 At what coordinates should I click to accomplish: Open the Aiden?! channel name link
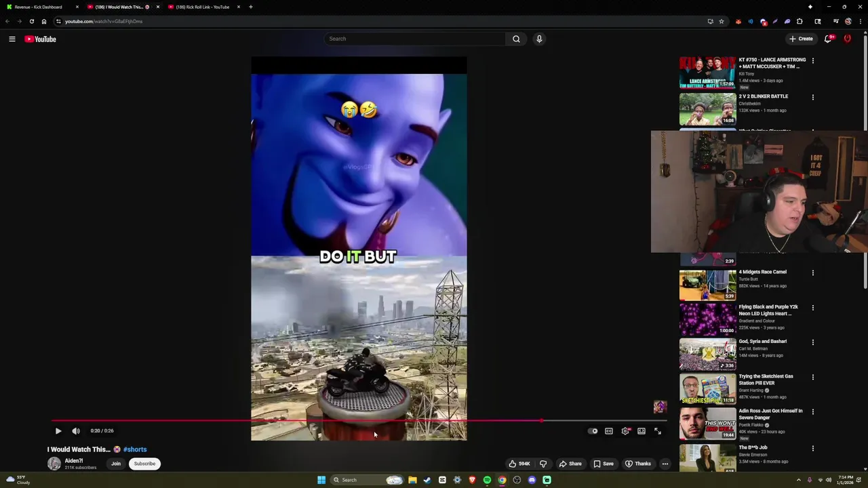74,461
